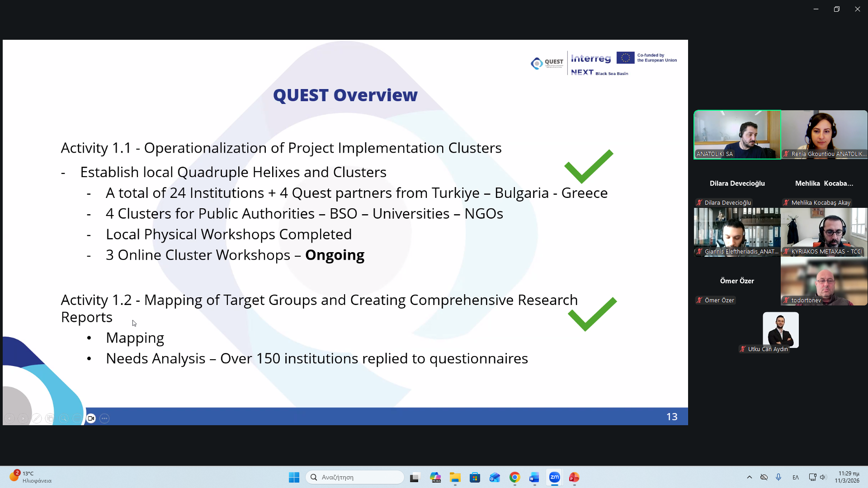The width and height of the screenshot is (868, 488).
Task: Launch Google Chrome from the taskbar
Action: point(514,477)
